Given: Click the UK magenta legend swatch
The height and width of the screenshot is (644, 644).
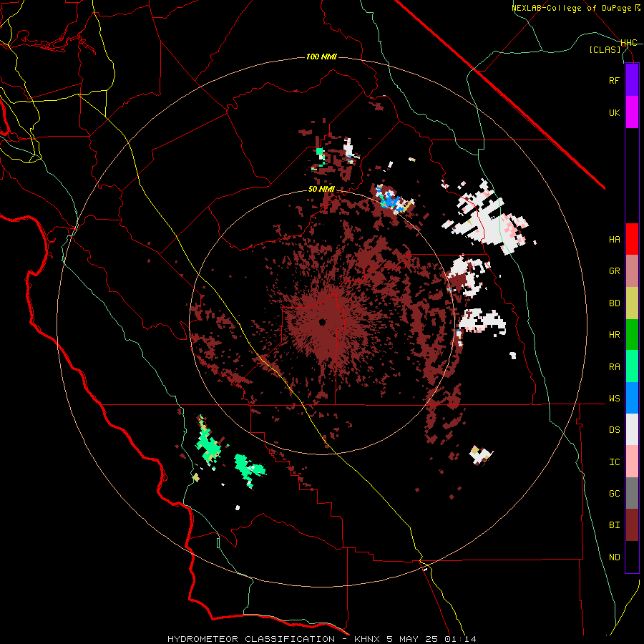Looking at the screenshot, I should click(632, 112).
